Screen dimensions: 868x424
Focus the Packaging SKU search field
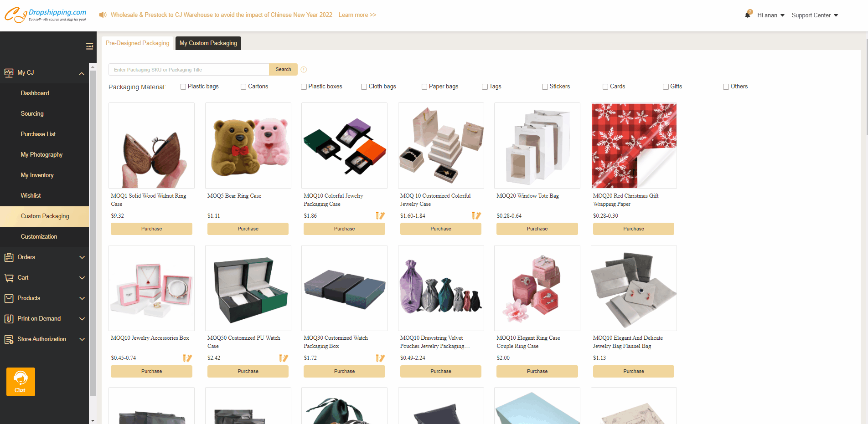click(189, 70)
